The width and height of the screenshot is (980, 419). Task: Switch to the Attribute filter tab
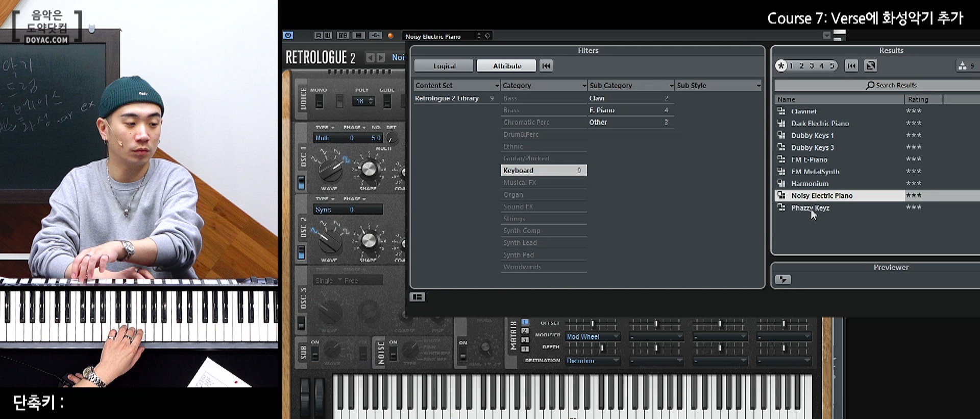(x=507, y=66)
